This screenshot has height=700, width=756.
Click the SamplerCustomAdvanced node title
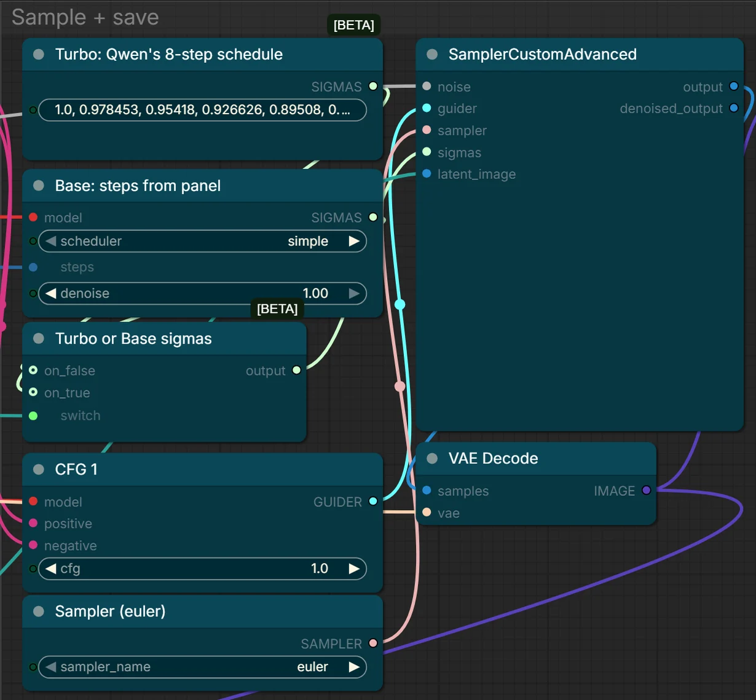point(542,54)
